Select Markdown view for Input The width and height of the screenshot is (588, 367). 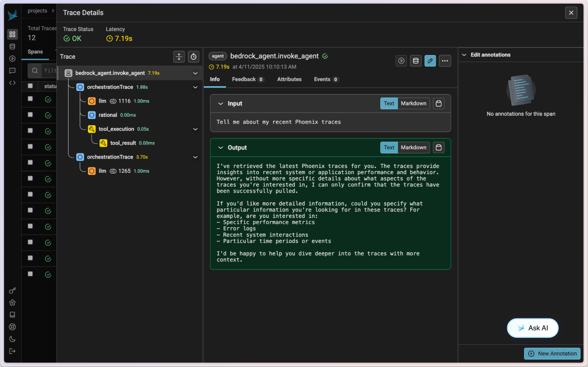click(414, 104)
